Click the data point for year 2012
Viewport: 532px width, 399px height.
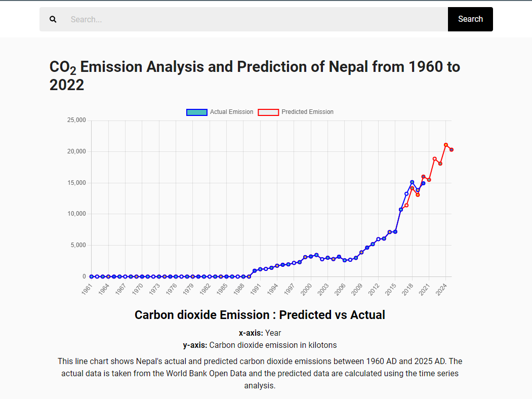[x=378, y=239]
